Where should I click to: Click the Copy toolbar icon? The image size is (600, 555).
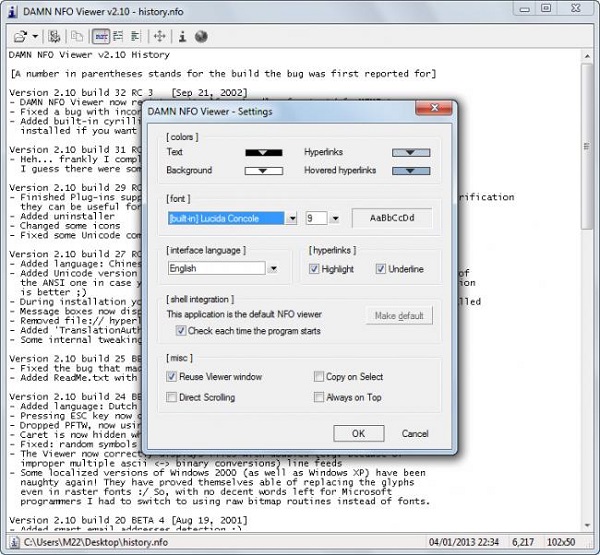77,36
